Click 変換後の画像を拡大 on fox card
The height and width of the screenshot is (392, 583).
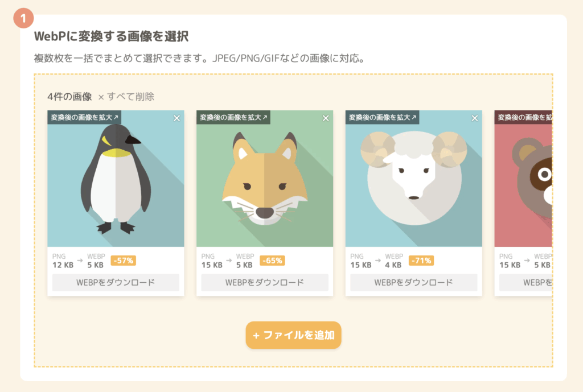pos(233,117)
